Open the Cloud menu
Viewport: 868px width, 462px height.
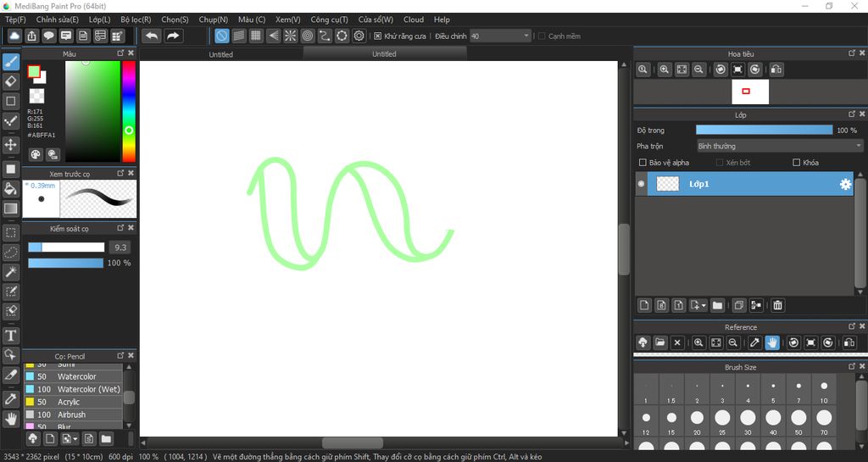point(414,19)
